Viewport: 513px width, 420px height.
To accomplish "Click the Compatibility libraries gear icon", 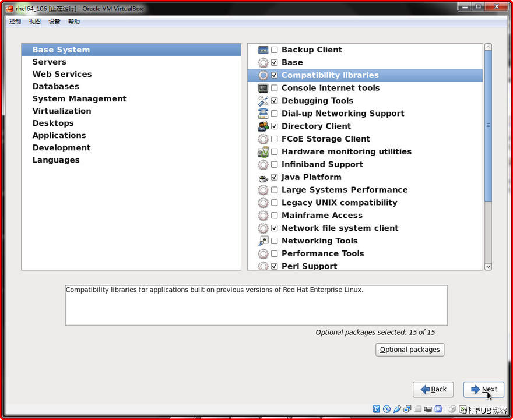I will (263, 75).
